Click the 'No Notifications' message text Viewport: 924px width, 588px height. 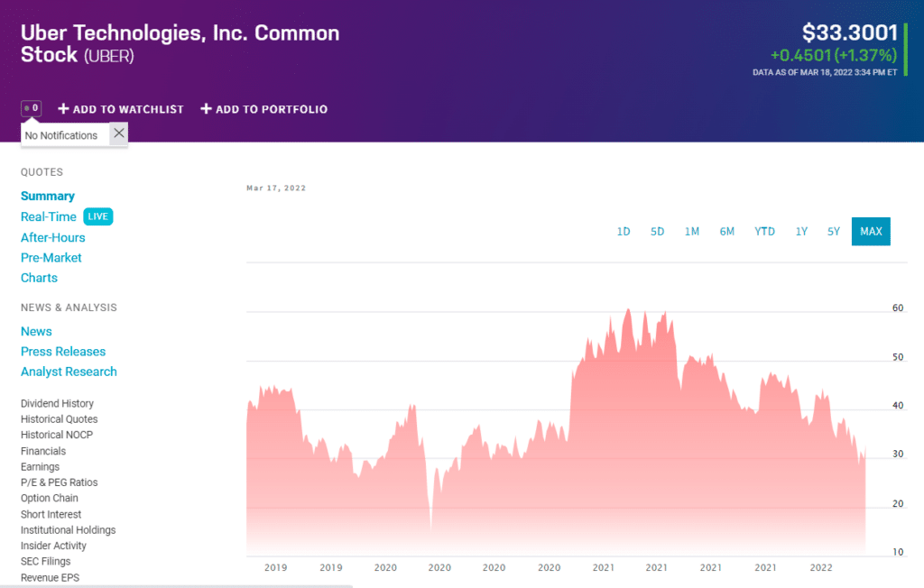pos(60,135)
